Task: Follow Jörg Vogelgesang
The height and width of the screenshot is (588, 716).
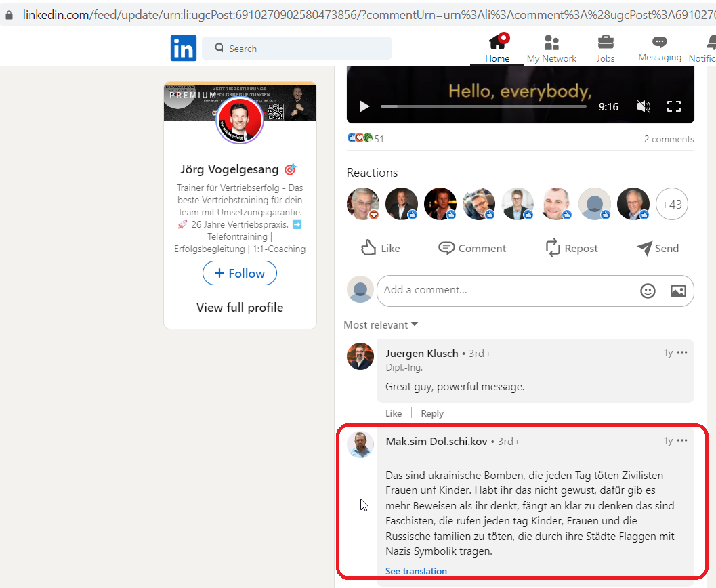Action: coord(240,273)
